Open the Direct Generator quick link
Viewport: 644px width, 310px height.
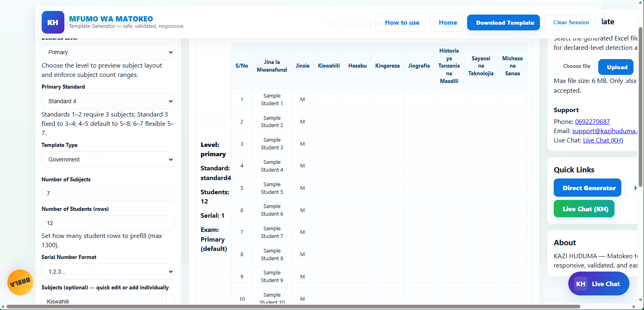click(x=587, y=188)
